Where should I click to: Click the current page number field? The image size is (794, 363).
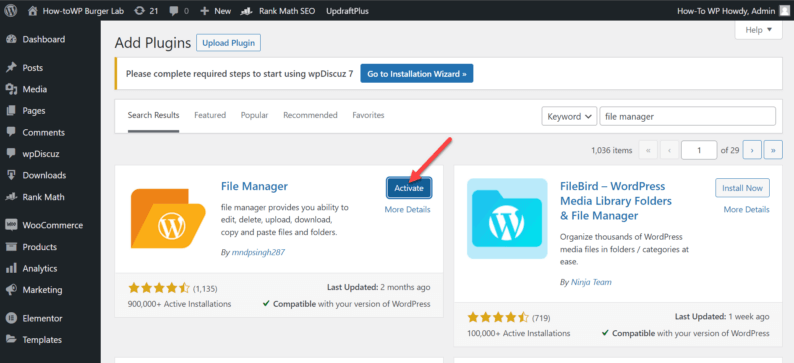[x=699, y=150]
